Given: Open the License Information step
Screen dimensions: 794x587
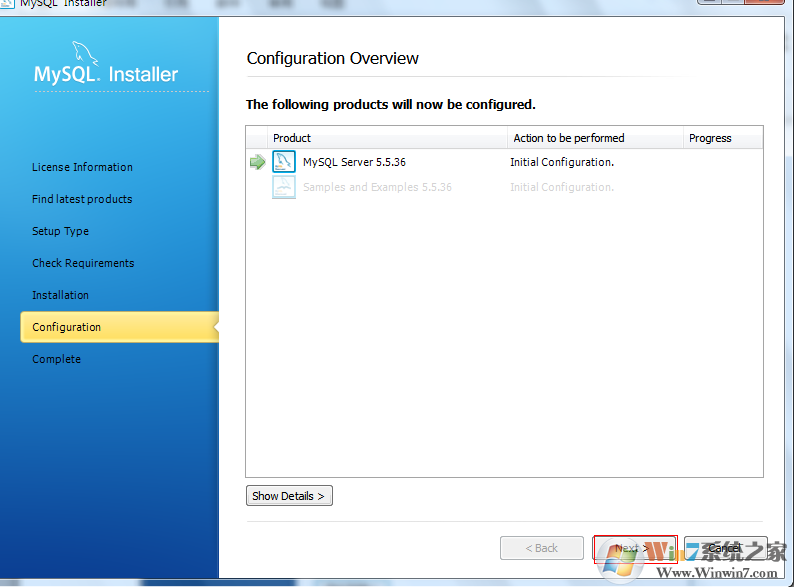Looking at the screenshot, I should click(x=83, y=167).
